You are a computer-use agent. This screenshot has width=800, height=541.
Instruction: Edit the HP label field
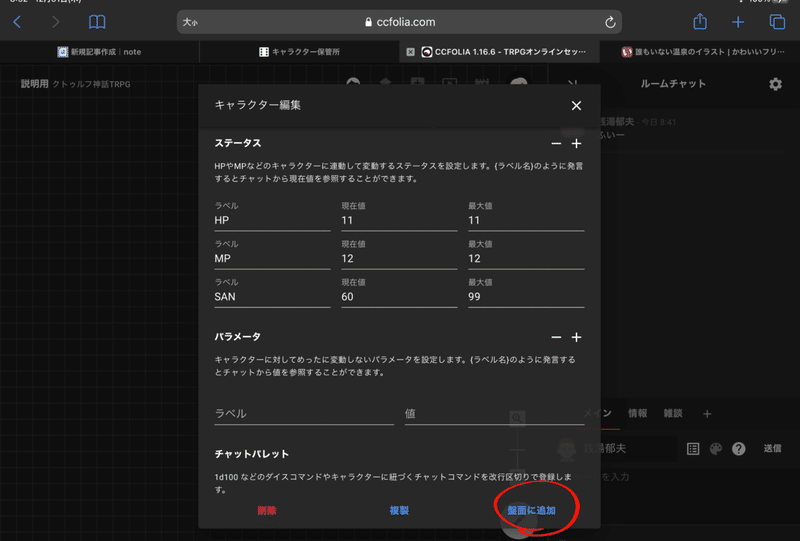coord(272,220)
